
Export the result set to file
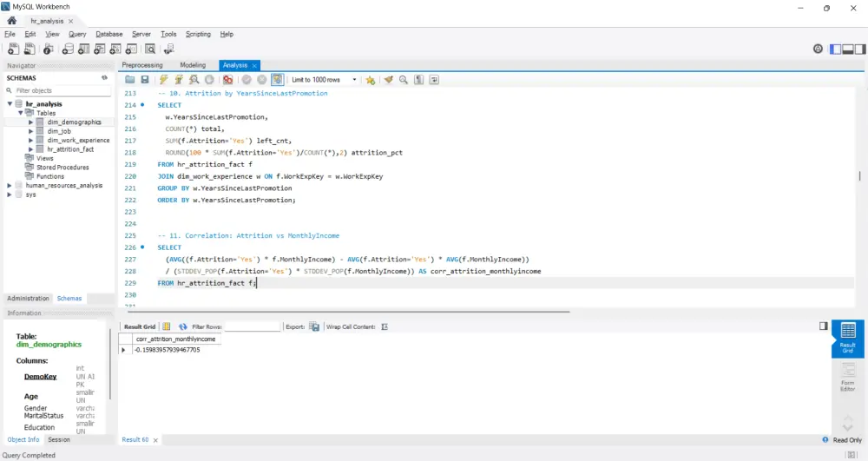pos(313,326)
